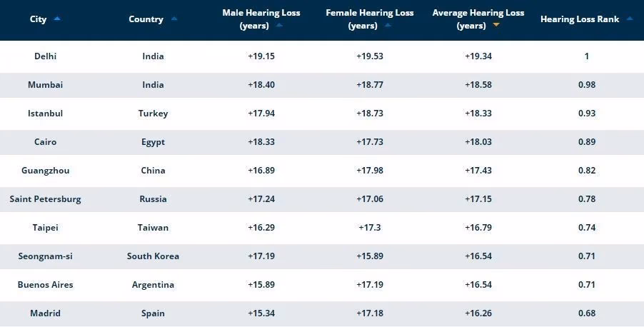Select the Saint Petersburg city cell

pos(46,199)
